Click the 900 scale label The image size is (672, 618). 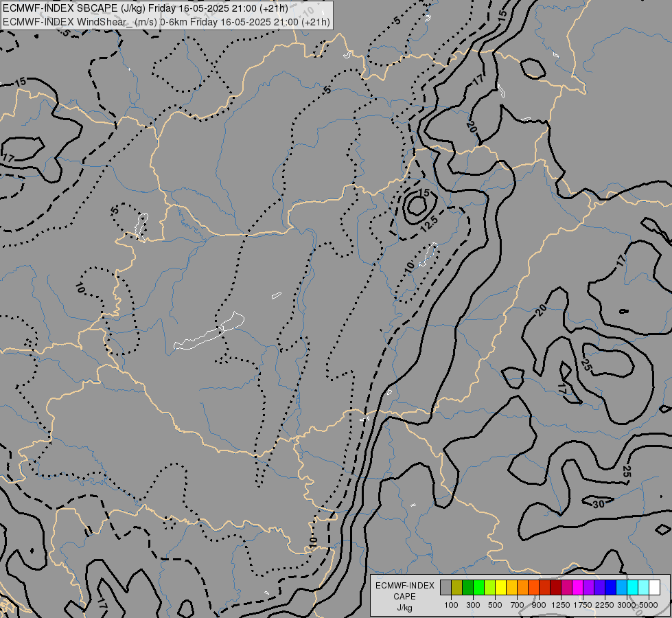coord(539,605)
